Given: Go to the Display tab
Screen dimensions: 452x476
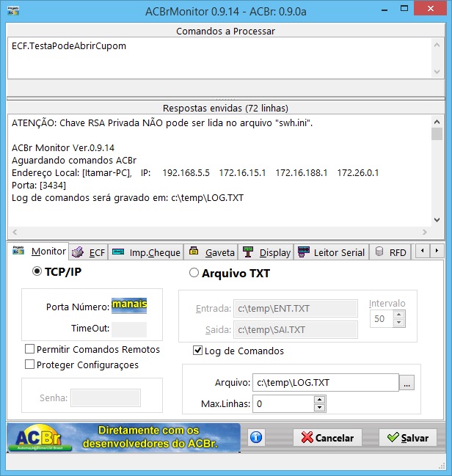Looking at the screenshot, I should pos(266,252).
